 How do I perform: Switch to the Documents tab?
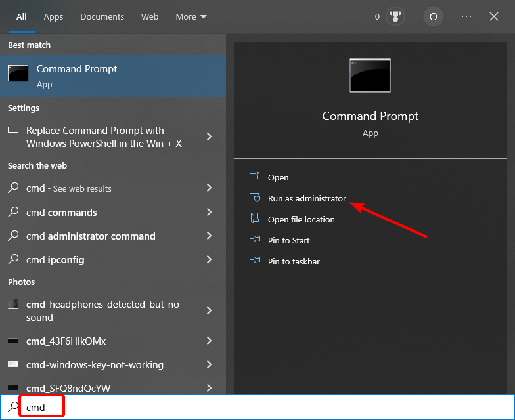click(x=102, y=17)
